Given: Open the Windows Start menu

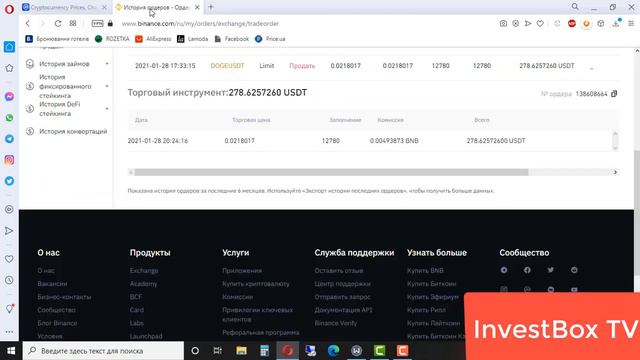Looking at the screenshot, I should [11, 351].
